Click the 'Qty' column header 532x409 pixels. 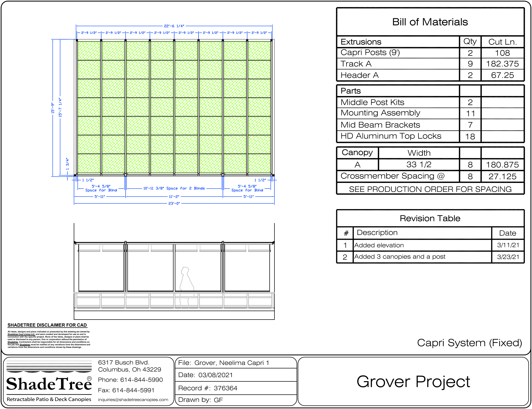coord(470,42)
